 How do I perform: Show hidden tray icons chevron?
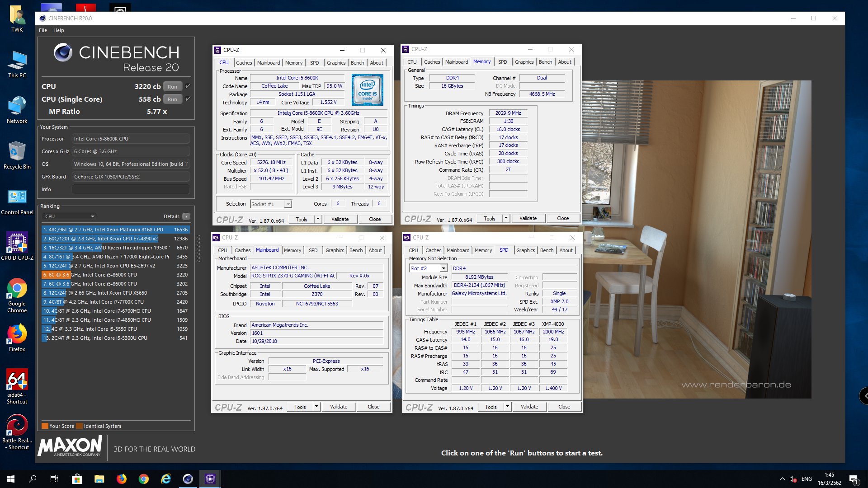782,479
